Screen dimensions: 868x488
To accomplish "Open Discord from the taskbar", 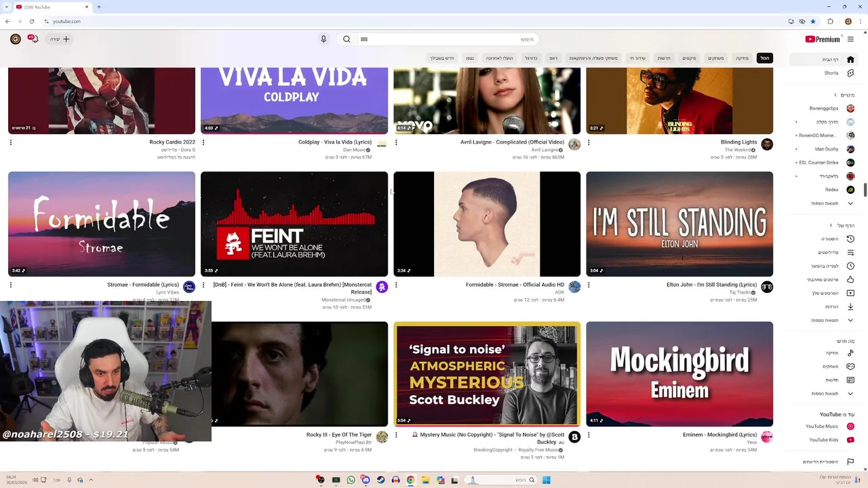I will [366, 480].
